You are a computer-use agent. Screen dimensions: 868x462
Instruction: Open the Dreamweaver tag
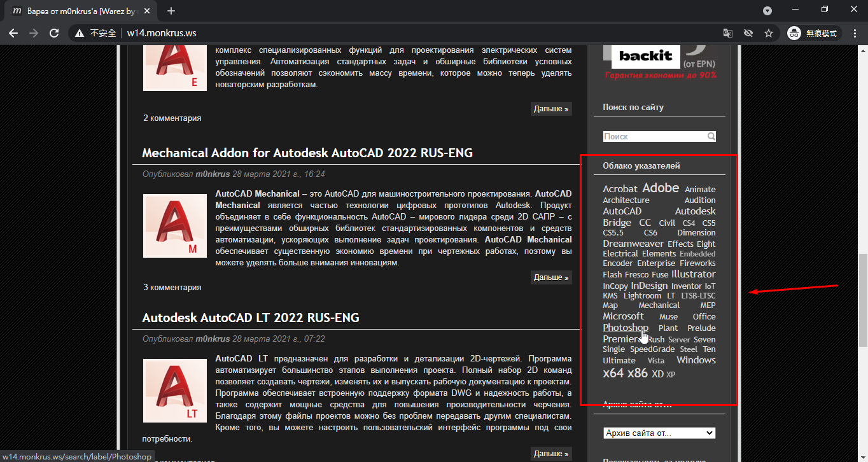pyautogui.click(x=633, y=244)
